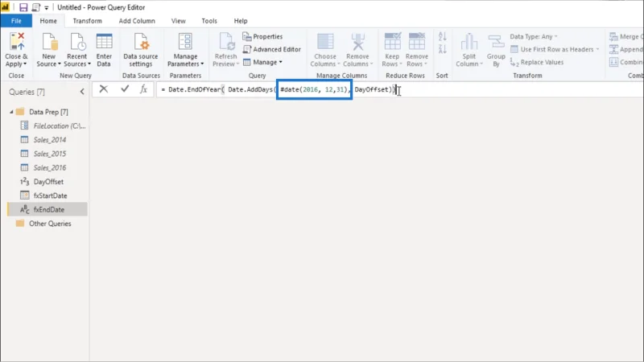The width and height of the screenshot is (644, 362).
Task: Sort descending with Z-A icon
Action: (442, 49)
